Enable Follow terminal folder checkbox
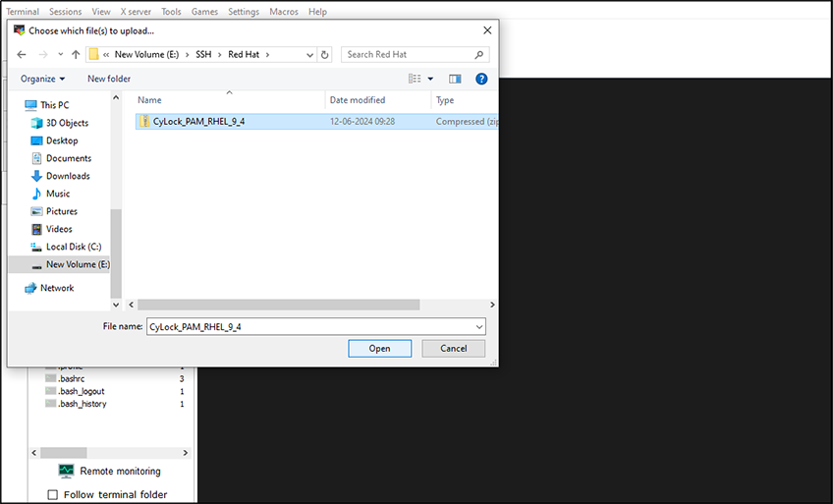Screen dimensions: 833x504 tap(53, 494)
